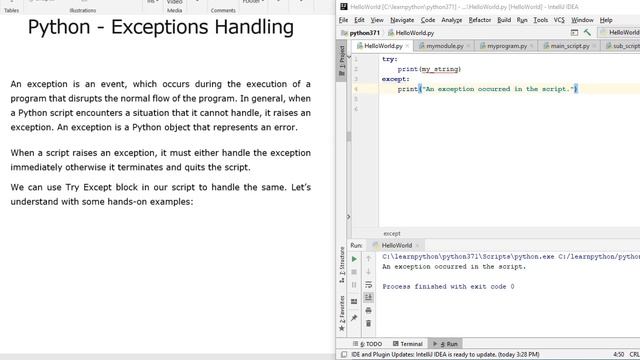The image size is (640, 360).
Task: Close the myprogram.py editor tab
Action: (531, 46)
